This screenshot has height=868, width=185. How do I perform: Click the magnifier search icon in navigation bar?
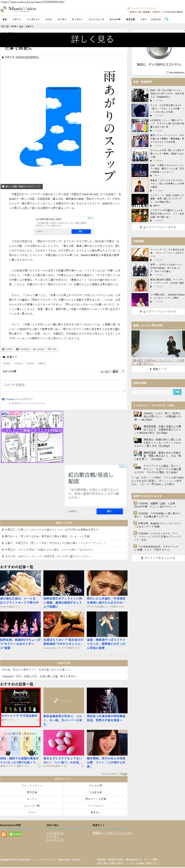166,19
